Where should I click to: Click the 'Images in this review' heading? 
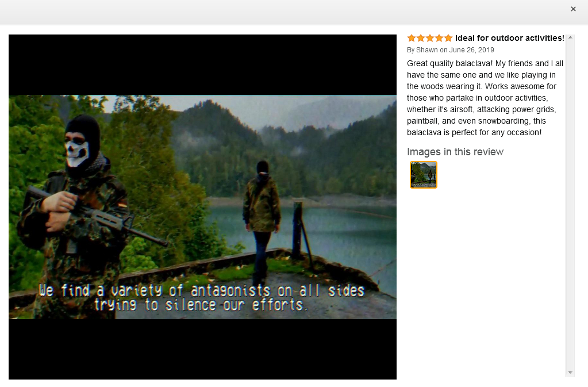pyautogui.click(x=455, y=152)
